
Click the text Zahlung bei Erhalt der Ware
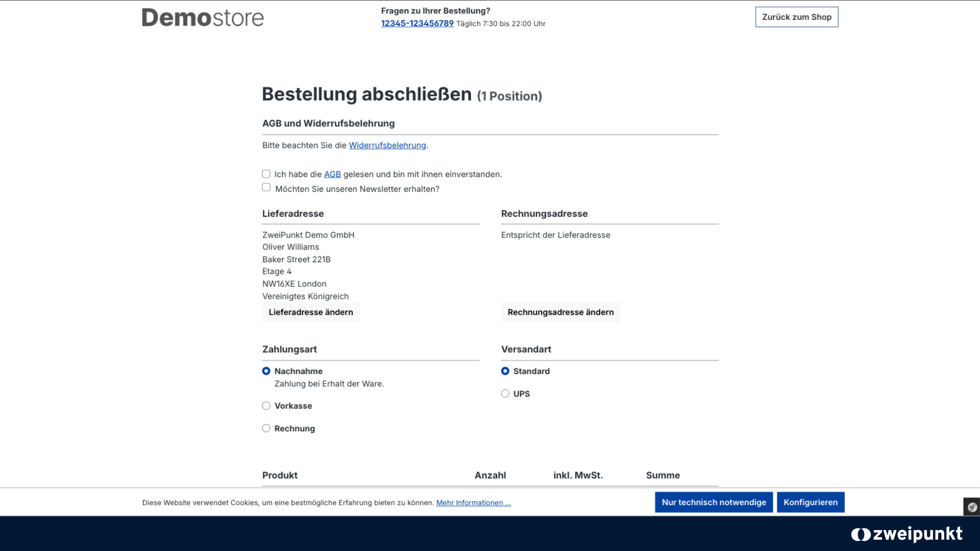(329, 384)
